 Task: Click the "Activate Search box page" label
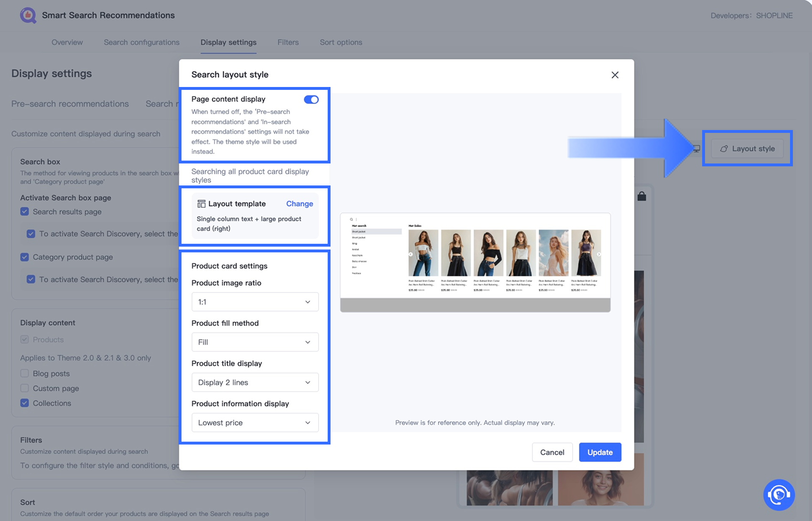(65, 197)
